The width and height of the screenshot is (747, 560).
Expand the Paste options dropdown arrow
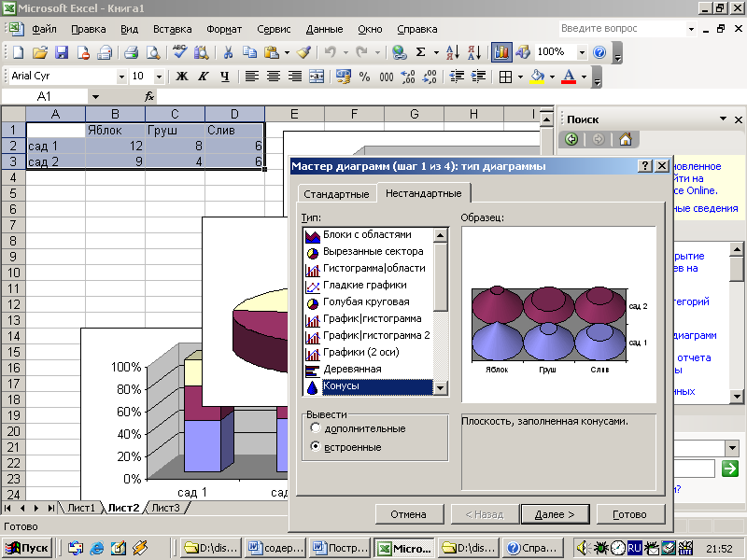pos(287,52)
